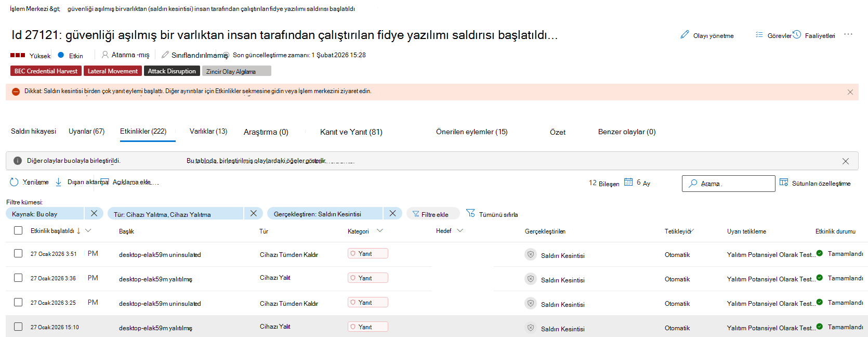Open the Kategori column dropdown chevron
The width and height of the screenshot is (868, 337).
click(x=380, y=230)
